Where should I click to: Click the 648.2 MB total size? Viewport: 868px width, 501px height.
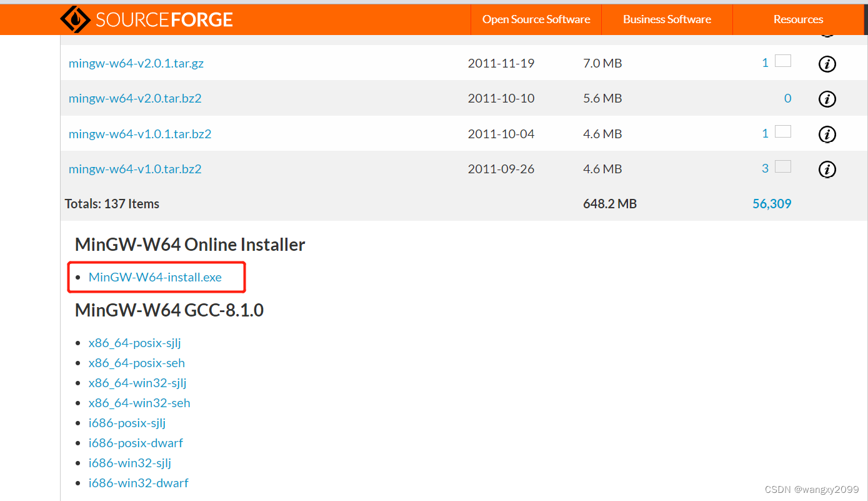pyautogui.click(x=610, y=204)
